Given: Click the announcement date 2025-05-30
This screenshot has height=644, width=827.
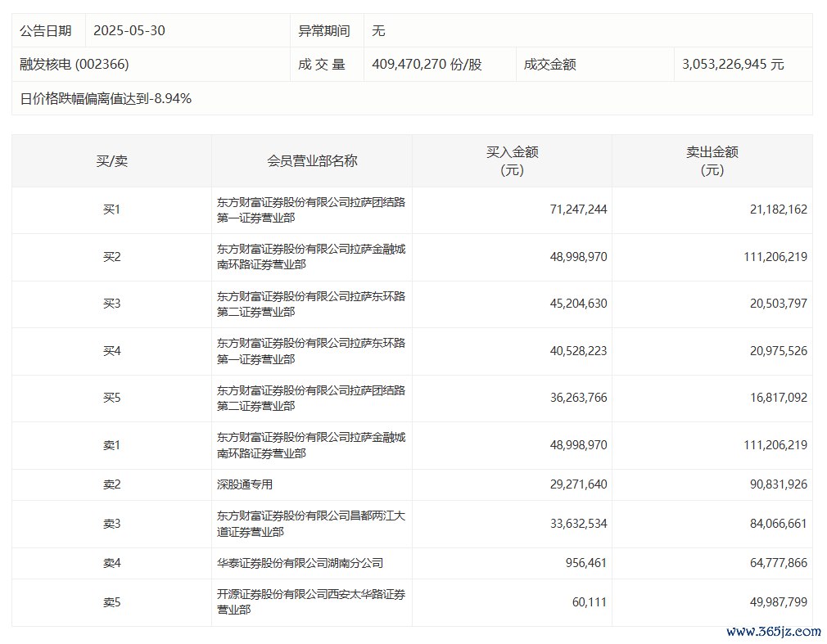Looking at the screenshot, I should (129, 30).
